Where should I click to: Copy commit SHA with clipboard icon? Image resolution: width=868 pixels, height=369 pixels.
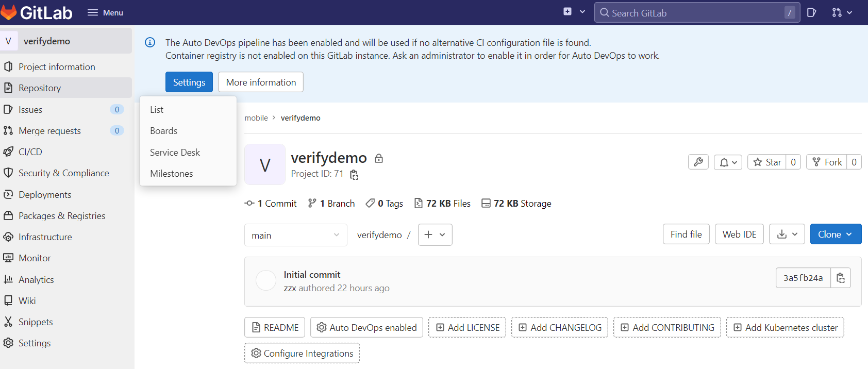point(841,278)
